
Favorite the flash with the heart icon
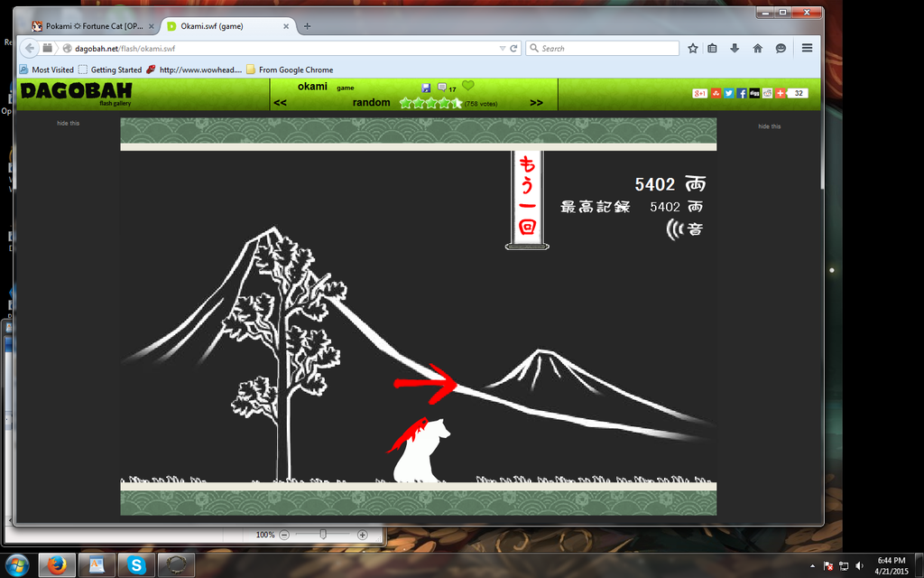tap(468, 86)
